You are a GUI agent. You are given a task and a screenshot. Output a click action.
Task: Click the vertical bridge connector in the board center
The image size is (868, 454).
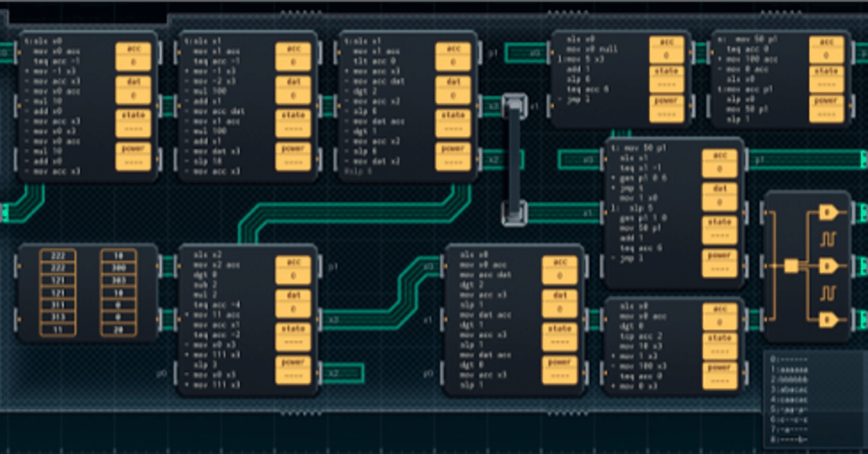(514, 159)
